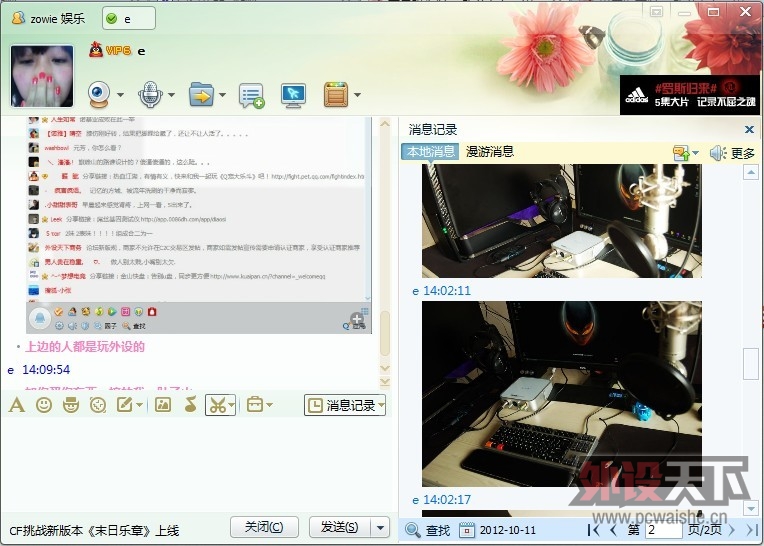Image resolution: width=764 pixels, height=546 pixels.
Task: Start a voice call with microphone icon
Action: (151, 94)
